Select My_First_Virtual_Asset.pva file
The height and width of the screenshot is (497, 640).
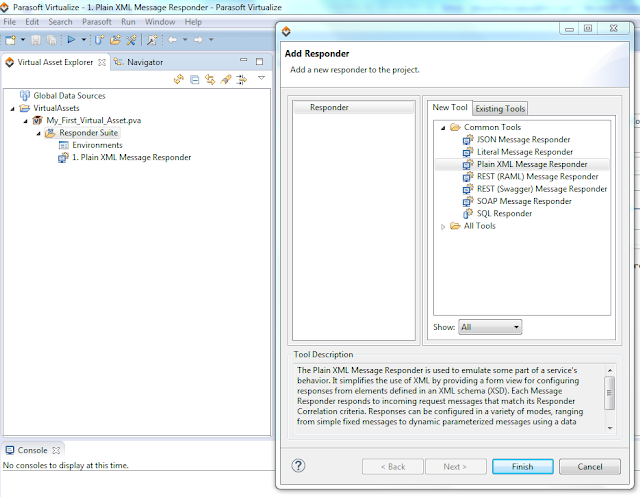tap(93, 120)
